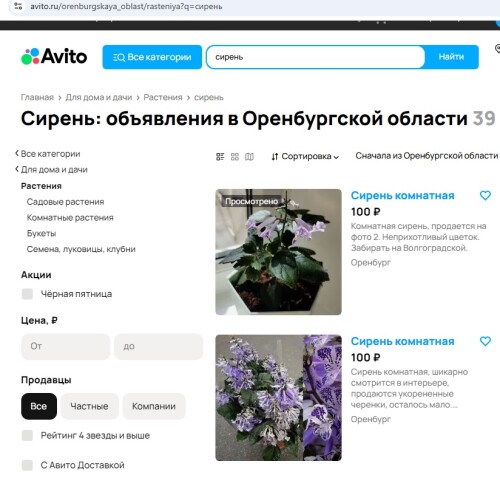Select Частные sellers filter
This screenshot has height=478, width=500.
point(89,406)
